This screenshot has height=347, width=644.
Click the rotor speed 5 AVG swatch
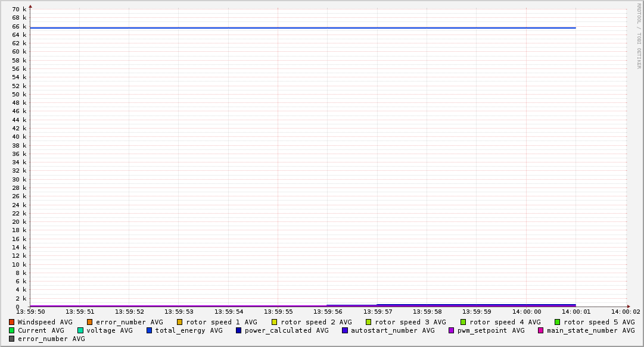tap(558, 322)
